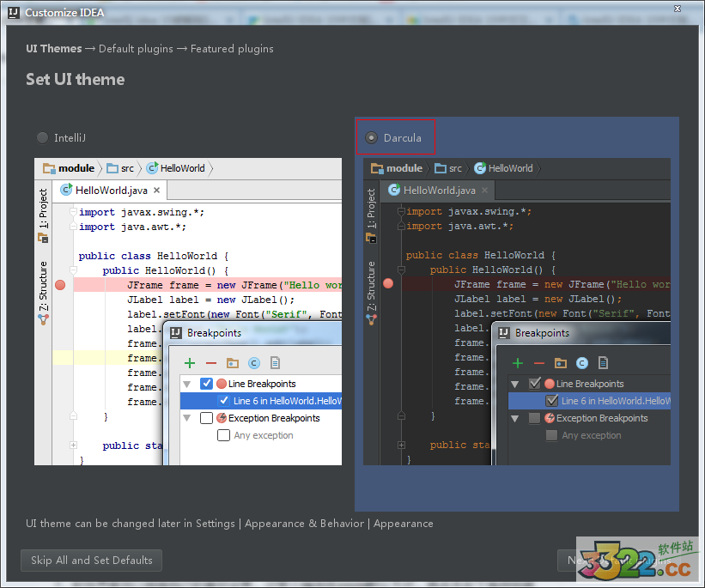This screenshot has height=588, width=705.
Task: Toggle Line 6 breakpoint checkbox in Darcula preview
Action: (x=551, y=401)
